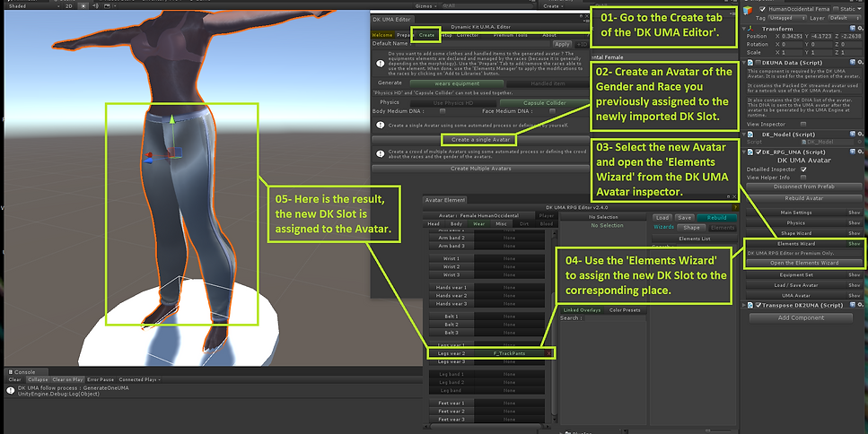Viewport: 868px width, 434px height.
Task: Open the Connected Player dropdown in Console
Action: click(139, 380)
